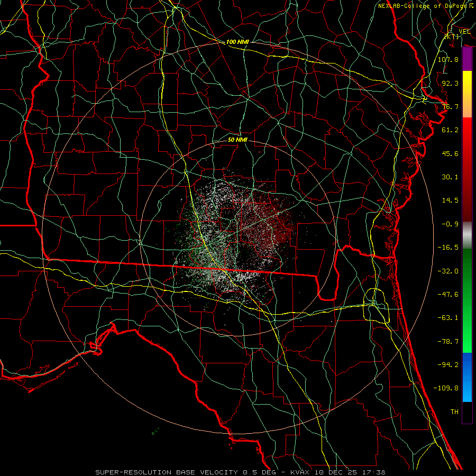The height and width of the screenshot is (476, 476).
Task: Click the -109.8 legend value
Action: [x=446, y=388]
